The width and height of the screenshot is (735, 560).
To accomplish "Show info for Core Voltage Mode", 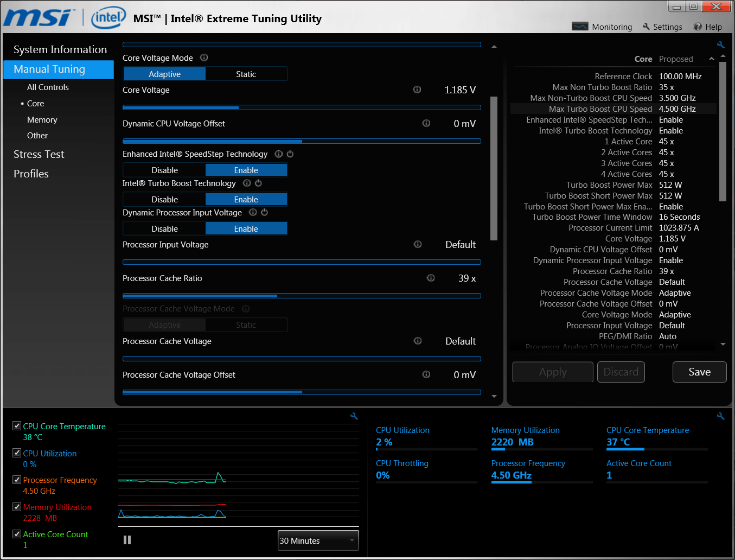I will [x=204, y=58].
